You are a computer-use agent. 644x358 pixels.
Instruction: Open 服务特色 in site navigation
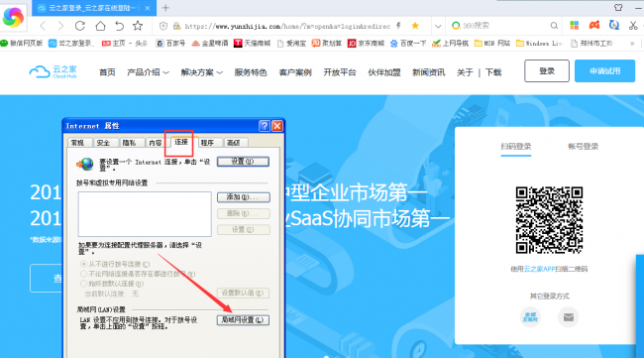pos(251,72)
